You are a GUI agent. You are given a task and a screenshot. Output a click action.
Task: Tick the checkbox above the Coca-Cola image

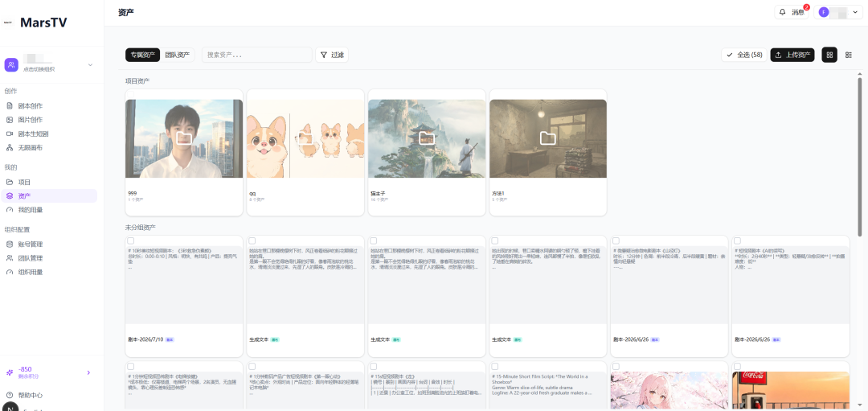coord(737,366)
